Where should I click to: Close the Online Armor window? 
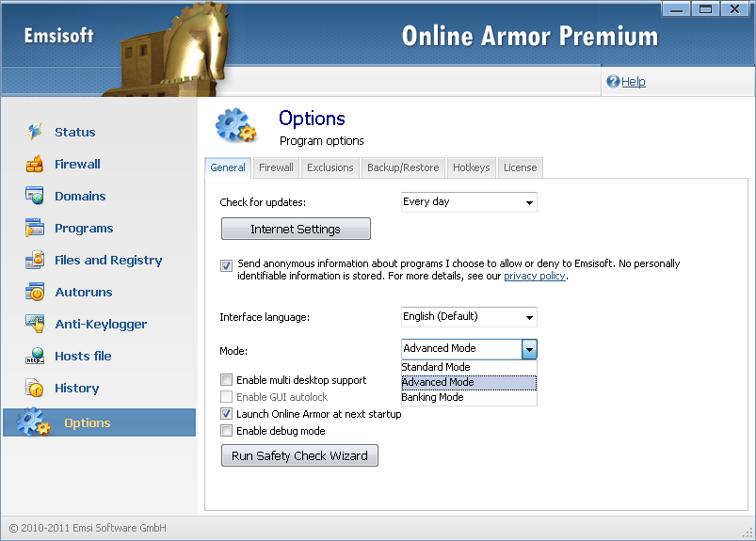734,9
